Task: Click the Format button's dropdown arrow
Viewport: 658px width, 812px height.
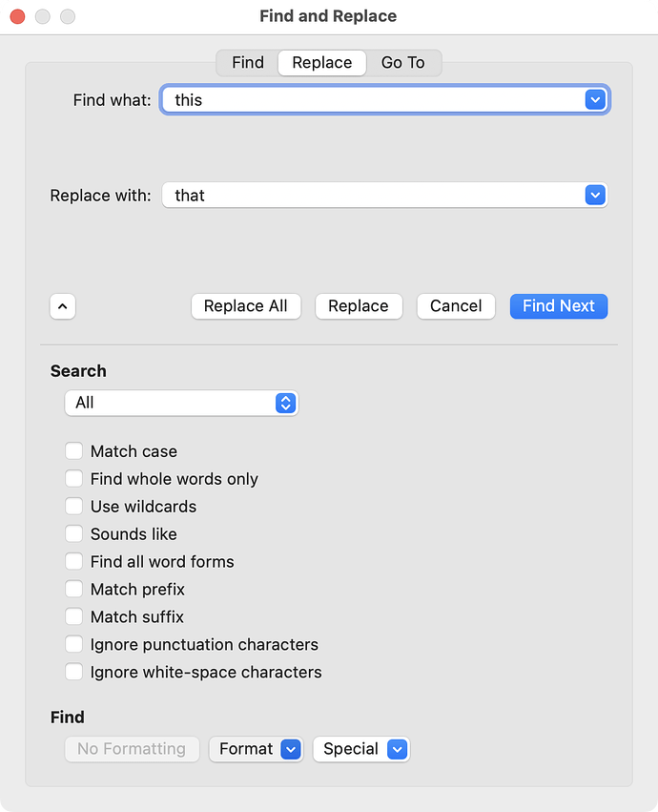Action: pos(291,749)
